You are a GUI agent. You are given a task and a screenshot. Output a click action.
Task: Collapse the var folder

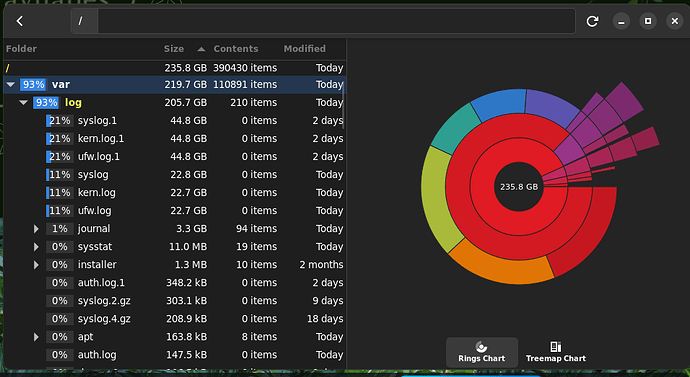(11, 84)
